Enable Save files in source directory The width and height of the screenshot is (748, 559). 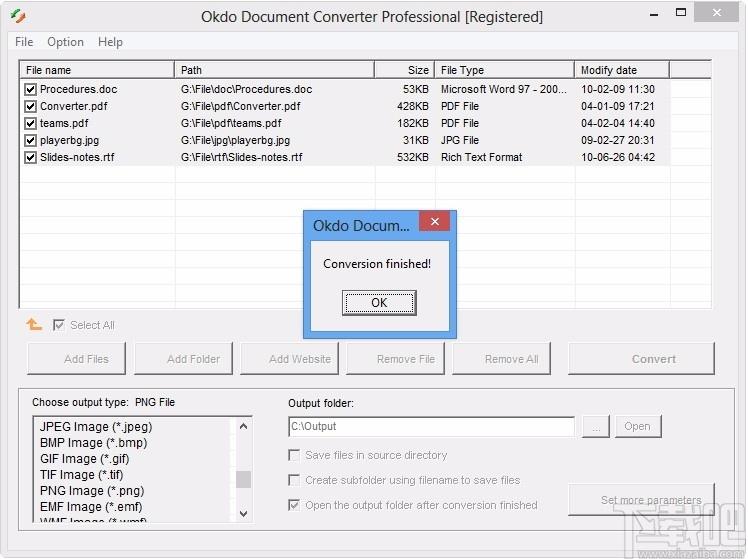pos(294,455)
